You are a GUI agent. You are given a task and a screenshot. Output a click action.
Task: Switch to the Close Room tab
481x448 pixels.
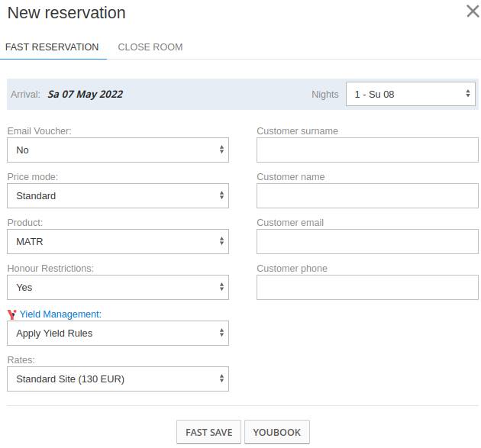150,47
